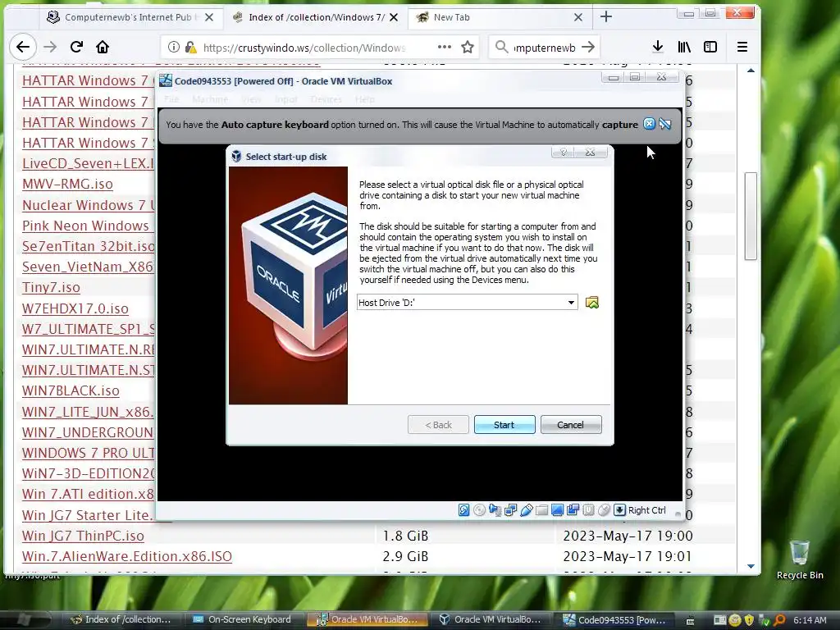
Task: Bookmark this page with the star icon
Action: 468,47
